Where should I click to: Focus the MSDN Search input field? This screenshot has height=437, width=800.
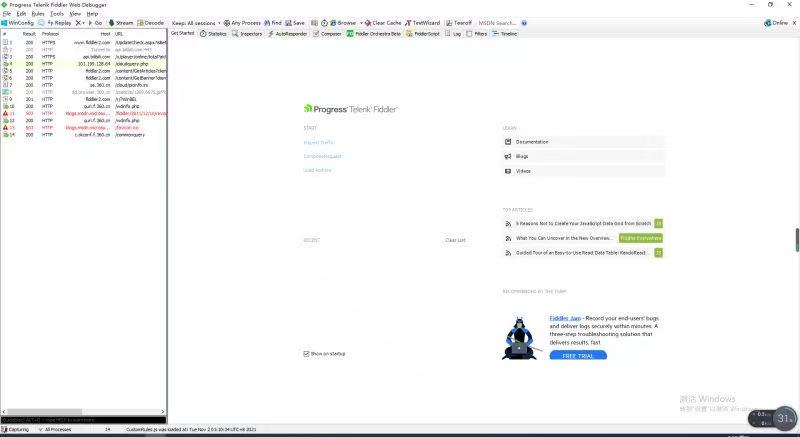(x=497, y=23)
